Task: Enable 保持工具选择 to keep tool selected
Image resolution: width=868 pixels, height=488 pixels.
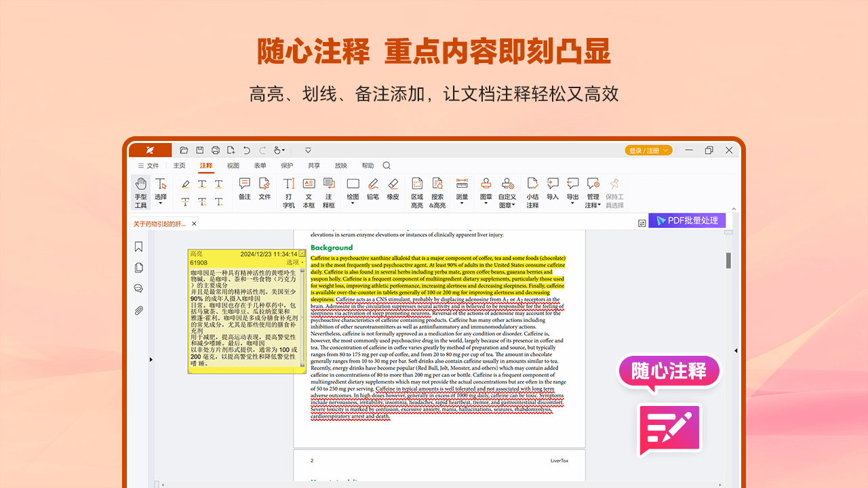Action: (614, 192)
